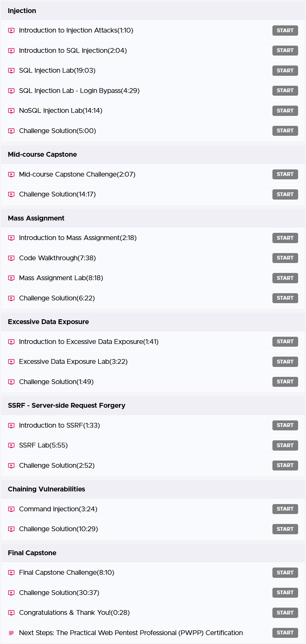Click the SSRF - Server-side Request Forgery heading
The height and width of the screenshot is (644, 306).
[x=66, y=405]
